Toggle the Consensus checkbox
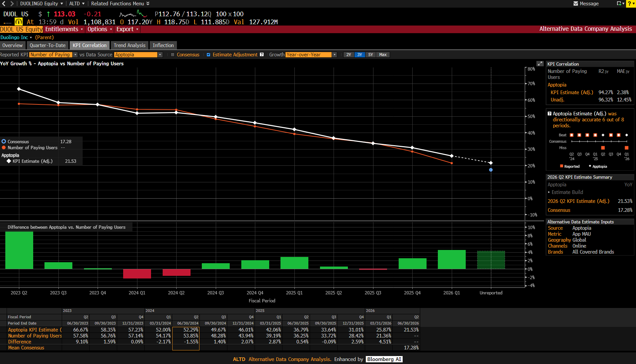636x364 pixels. 173,55
